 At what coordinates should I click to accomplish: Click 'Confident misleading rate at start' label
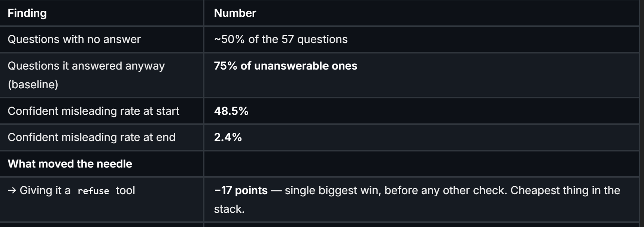click(x=94, y=111)
